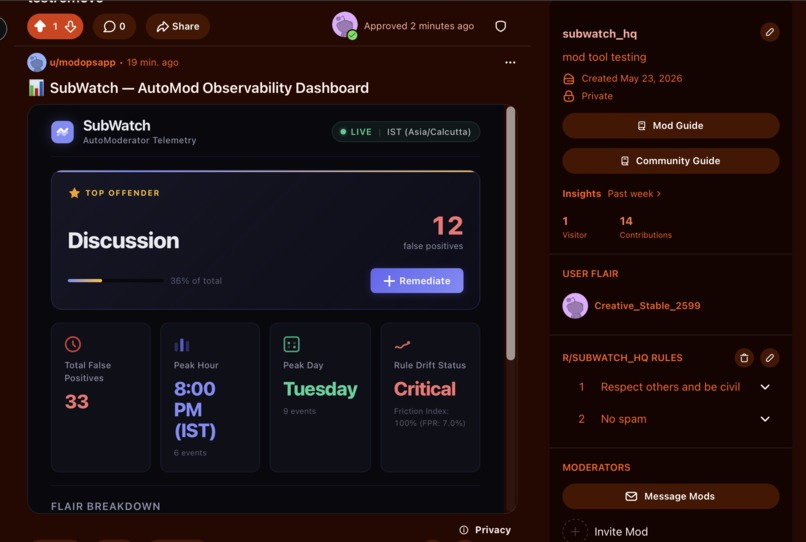Click the 12 false positives count
Viewport: 806px width, 542px height.
click(x=448, y=226)
